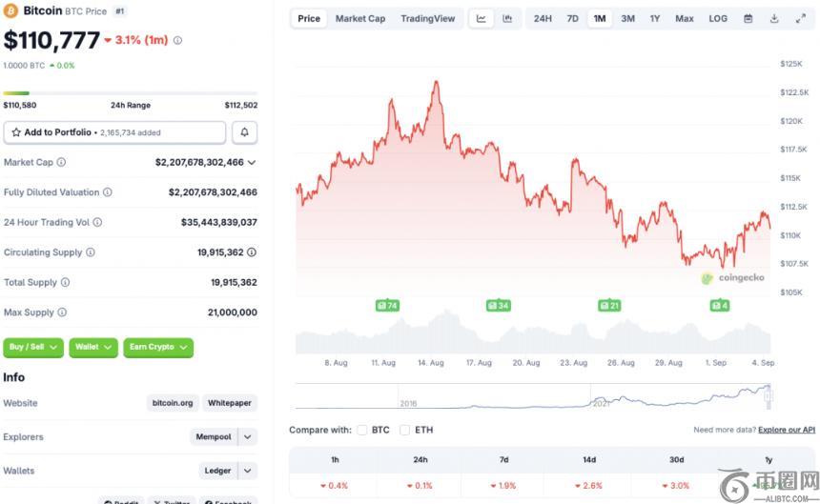Download the chart data
820x504 pixels.
pyautogui.click(x=774, y=18)
